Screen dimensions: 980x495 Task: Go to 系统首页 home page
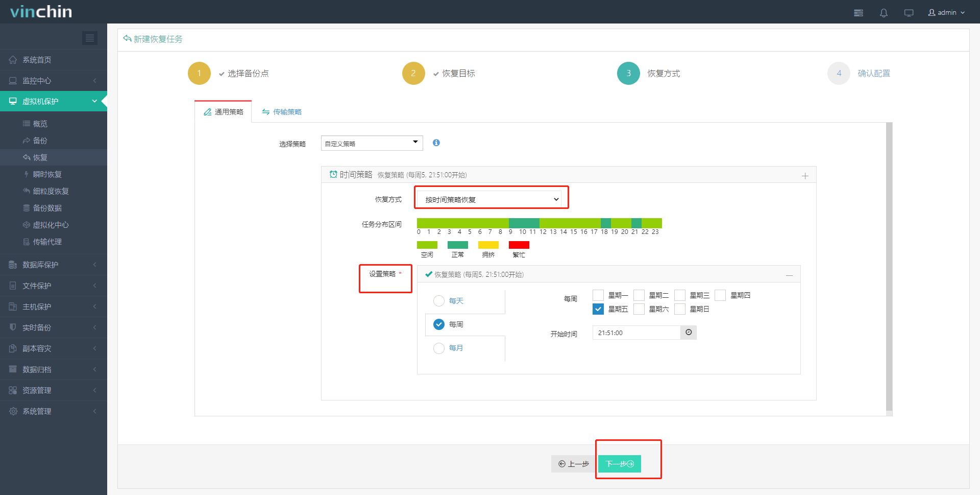tap(54, 60)
